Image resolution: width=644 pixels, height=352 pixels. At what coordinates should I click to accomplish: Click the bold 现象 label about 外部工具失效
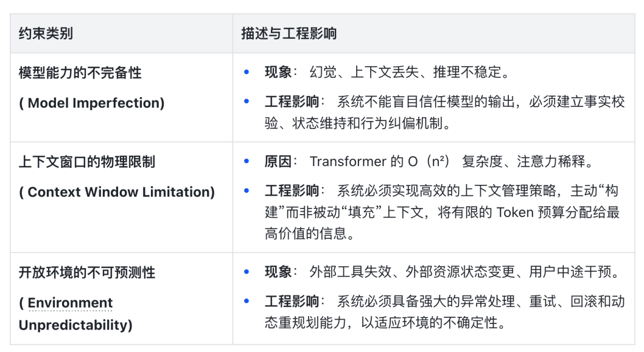[278, 272]
